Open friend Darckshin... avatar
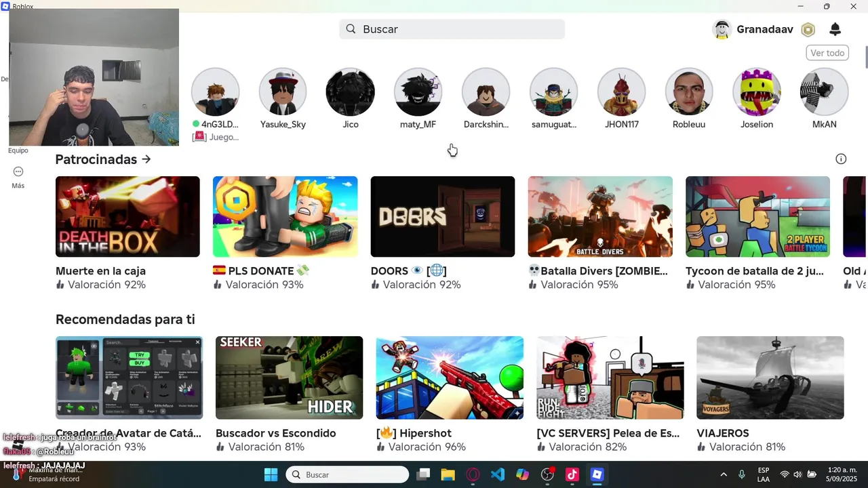Image resolution: width=868 pixels, height=488 pixels. coord(486,91)
